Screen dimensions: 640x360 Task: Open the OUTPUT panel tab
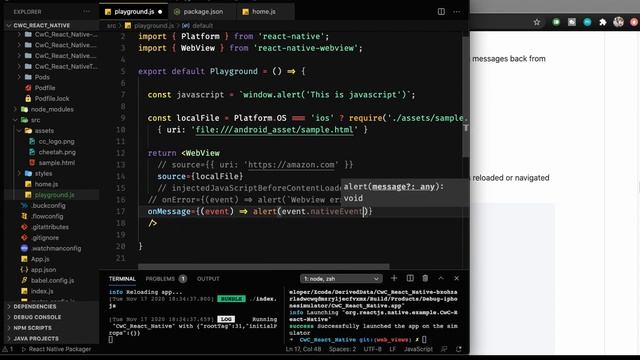208,279
